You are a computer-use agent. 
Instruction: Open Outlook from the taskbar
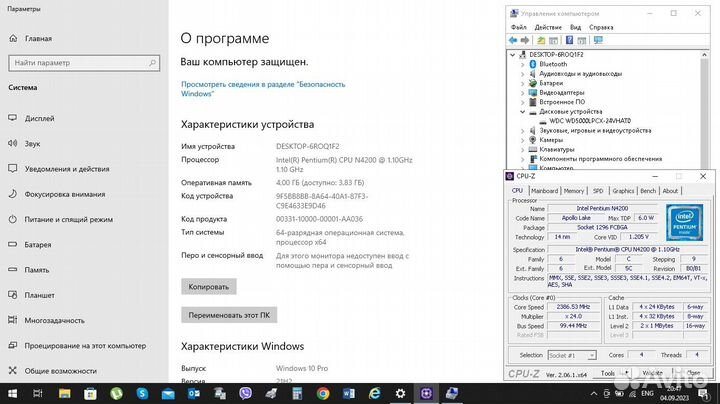click(x=194, y=393)
